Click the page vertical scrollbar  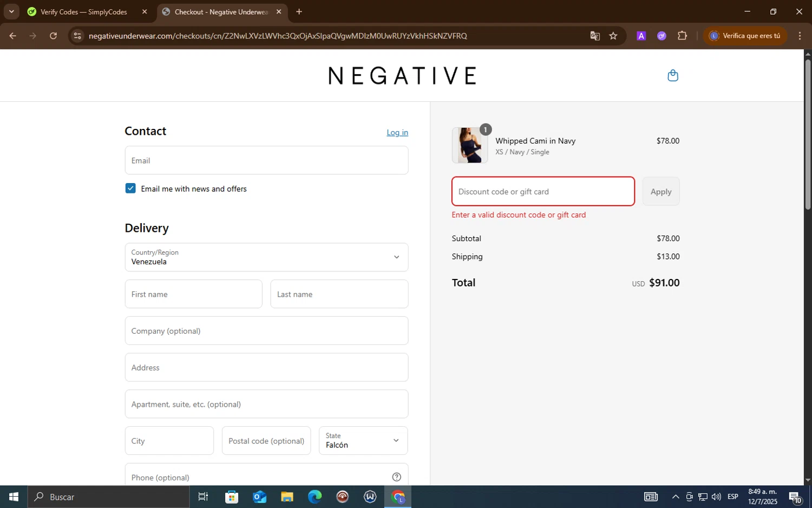808,135
